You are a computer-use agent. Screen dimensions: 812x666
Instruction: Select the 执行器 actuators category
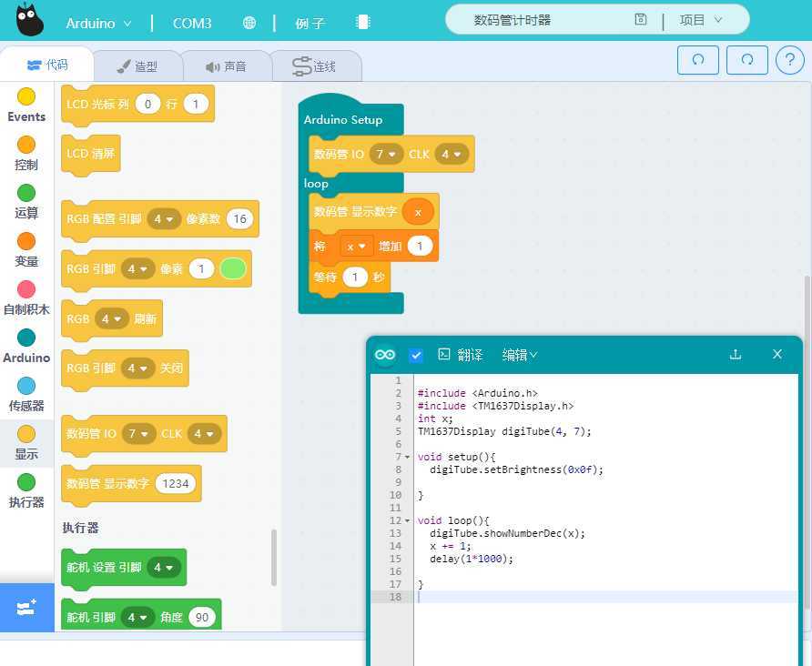(x=26, y=491)
